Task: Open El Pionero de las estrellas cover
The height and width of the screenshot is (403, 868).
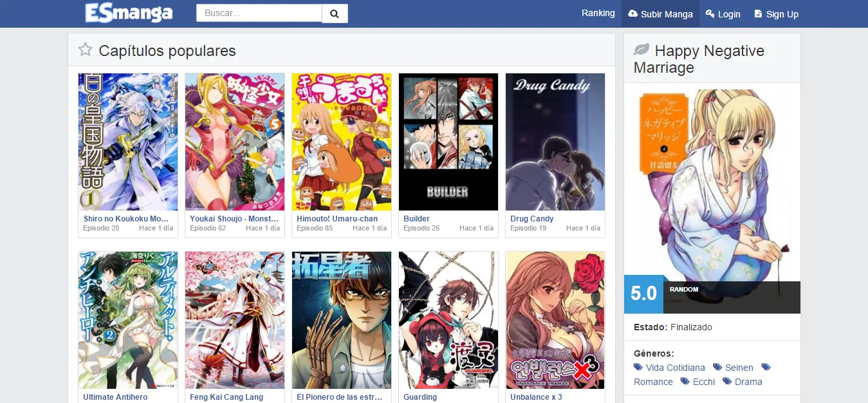Action: pyautogui.click(x=342, y=320)
